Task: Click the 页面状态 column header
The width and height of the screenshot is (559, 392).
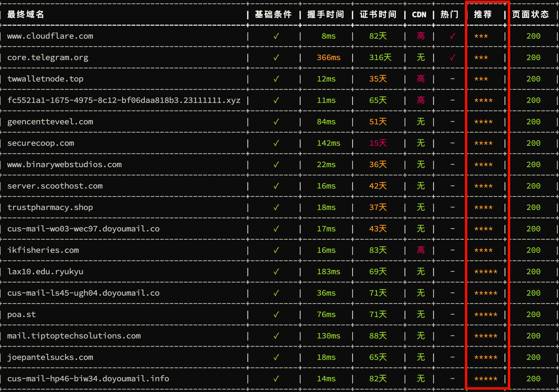Action: click(530, 14)
